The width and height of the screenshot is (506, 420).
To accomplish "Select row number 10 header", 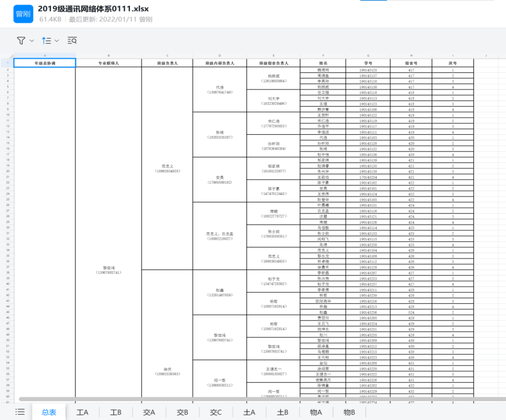I will click(x=8, y=115).
